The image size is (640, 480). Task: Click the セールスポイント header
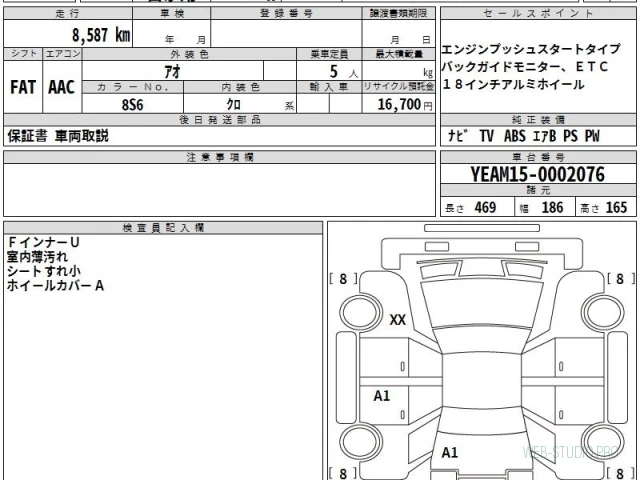tap(538, 13)
